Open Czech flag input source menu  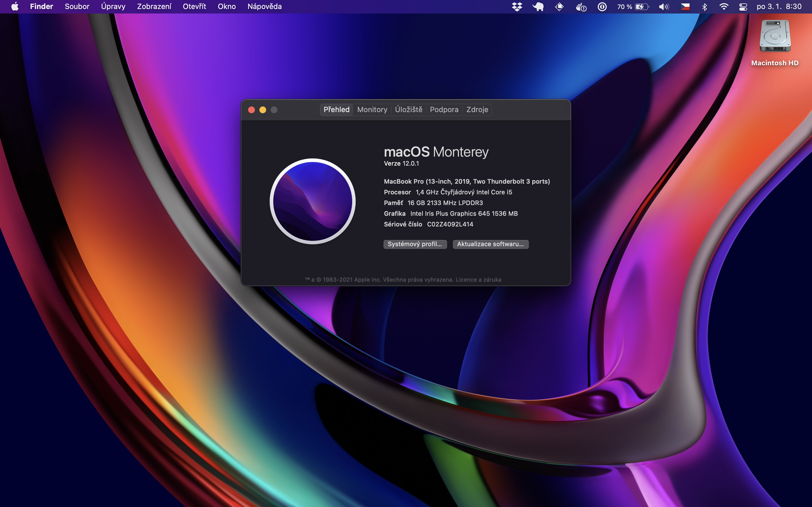tap(685, 7)
